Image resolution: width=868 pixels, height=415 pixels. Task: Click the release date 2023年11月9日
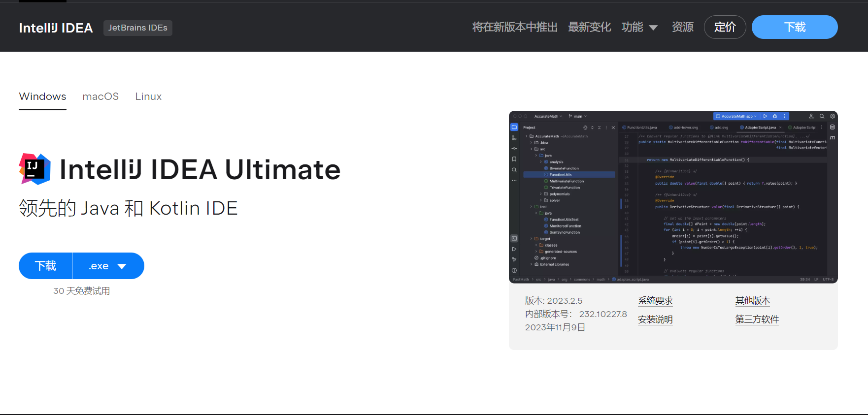(x=555, y=327)
